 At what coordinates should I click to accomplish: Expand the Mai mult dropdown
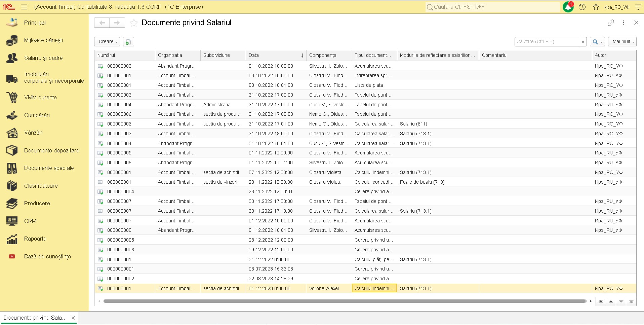point(622,42)
